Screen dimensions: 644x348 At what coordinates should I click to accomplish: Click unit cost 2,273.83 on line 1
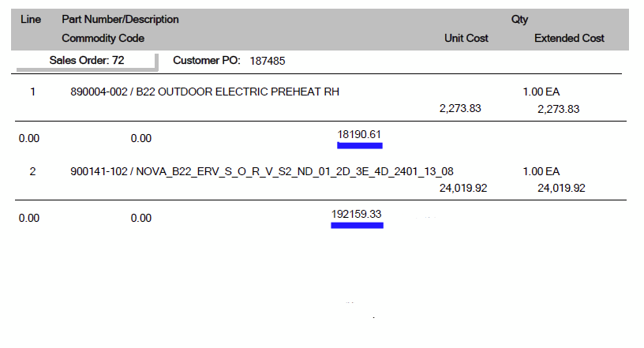[x=460, y=108]
